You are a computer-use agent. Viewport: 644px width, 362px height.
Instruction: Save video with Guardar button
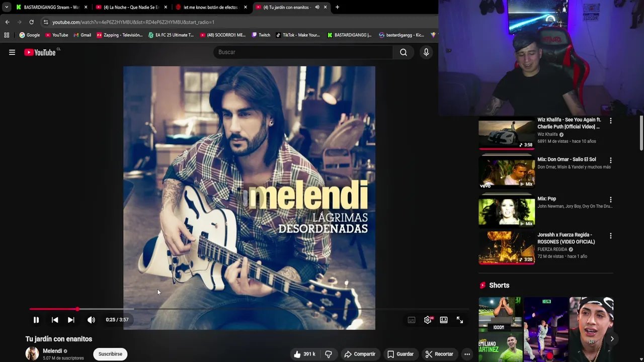coord(400,354)
